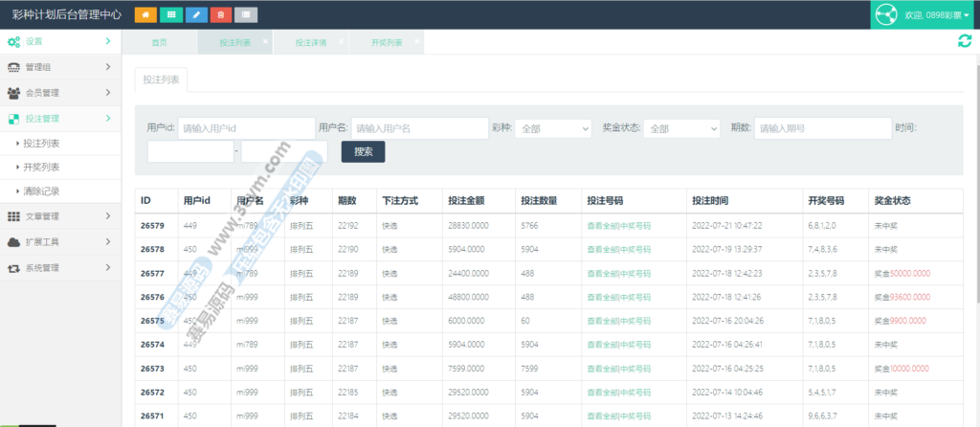Click the 用户名 input field
This screenshot has height=427, width=980.
(419, 128)
